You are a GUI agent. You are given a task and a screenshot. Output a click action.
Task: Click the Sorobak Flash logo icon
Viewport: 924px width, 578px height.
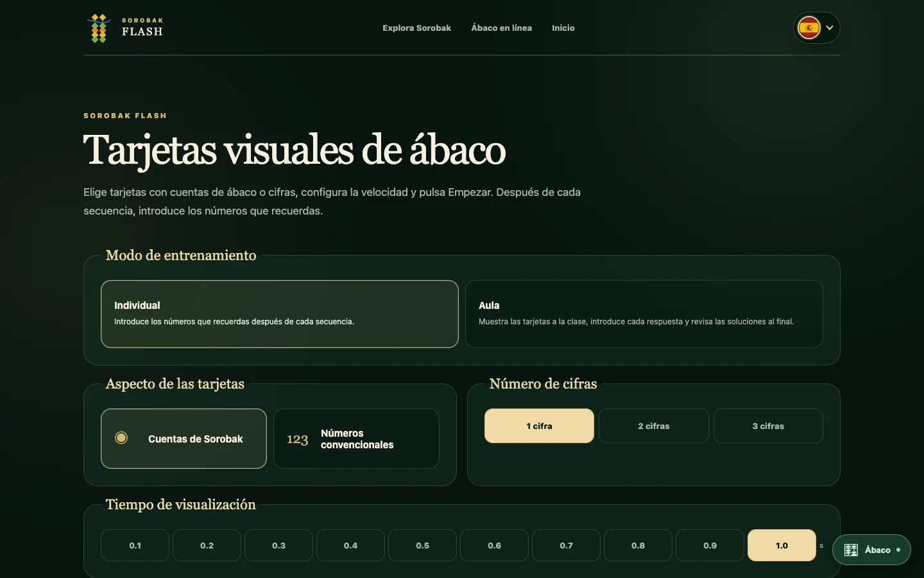pos(98,28)
